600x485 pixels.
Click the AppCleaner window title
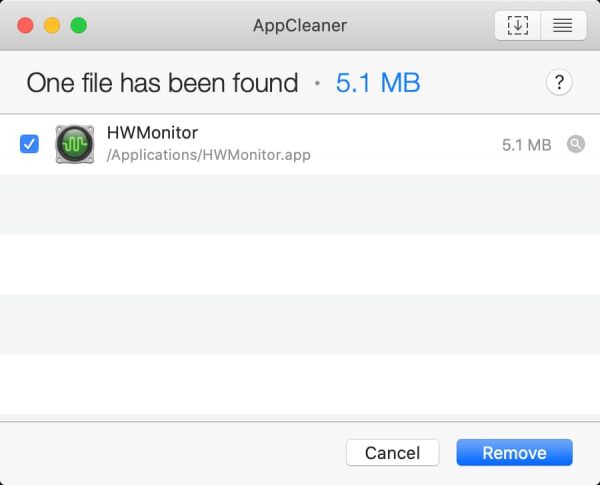(x=299, y=25)
